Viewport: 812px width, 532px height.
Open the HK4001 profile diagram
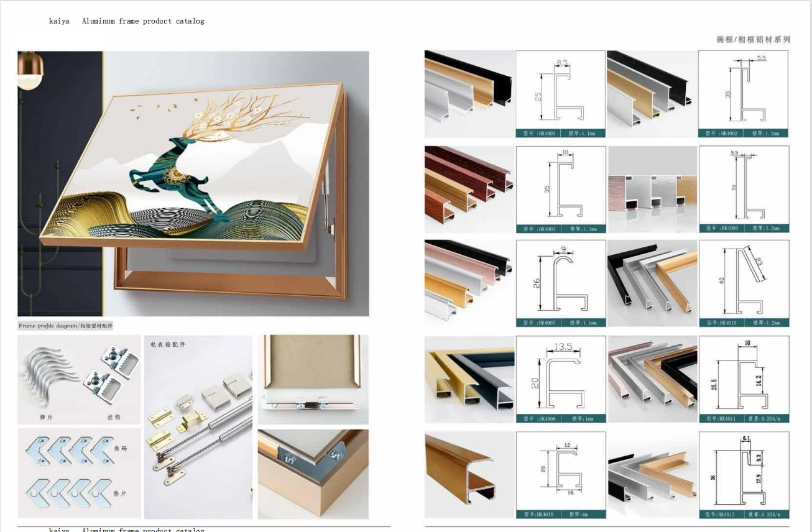click(x=560, y=89)
